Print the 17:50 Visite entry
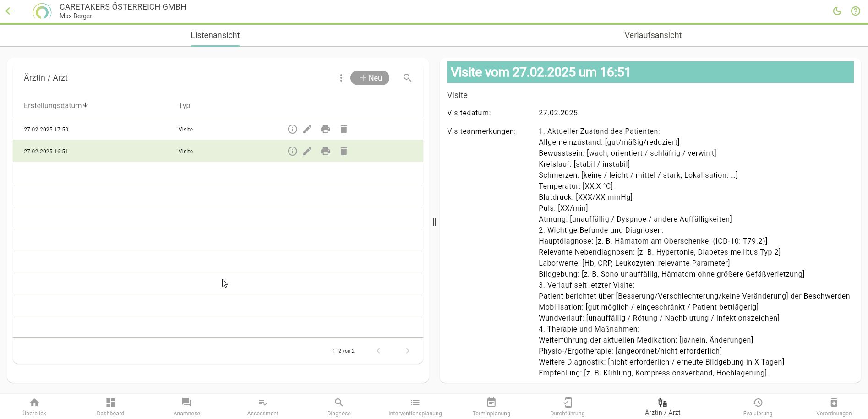The width and height of the screenshot is (868, 419). click(x=325, y=129)
